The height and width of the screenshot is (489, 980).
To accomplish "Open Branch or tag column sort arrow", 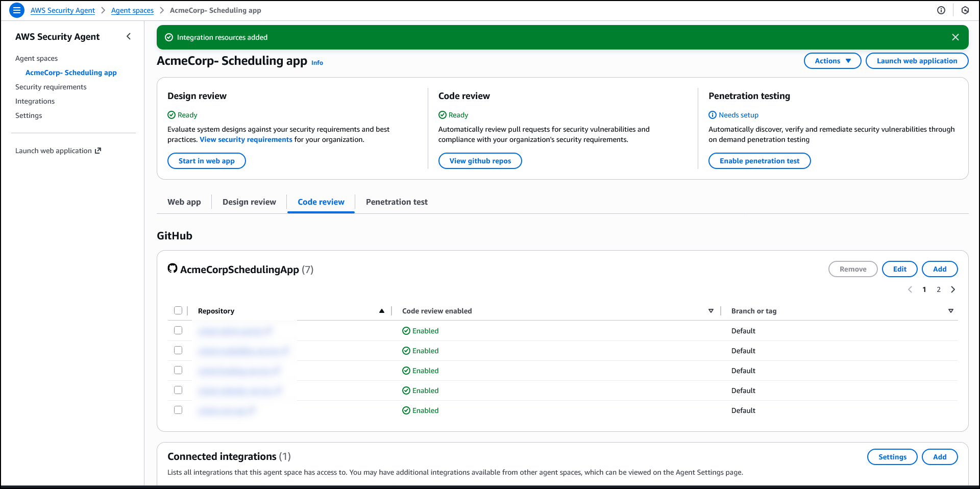I will (950, 311).
